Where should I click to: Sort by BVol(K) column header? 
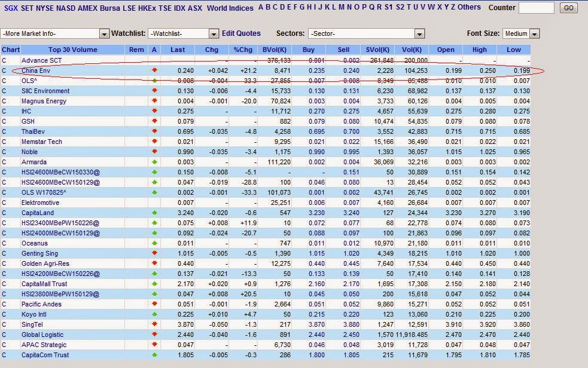(x=275, y=50)
